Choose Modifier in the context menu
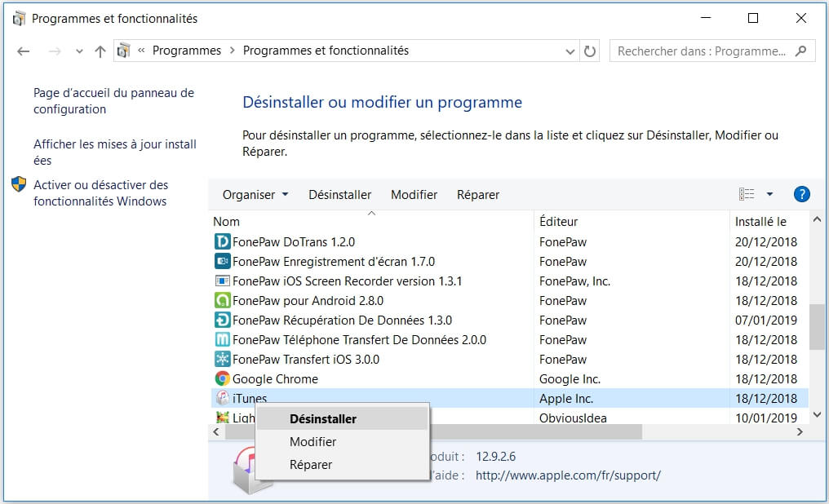 pos(342,442)
